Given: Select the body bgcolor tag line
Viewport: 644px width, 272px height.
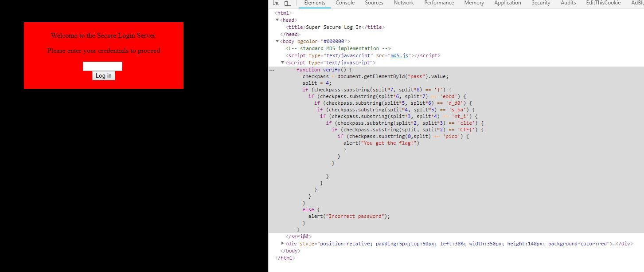Looking at the screenshot, I should coord(315,41).
